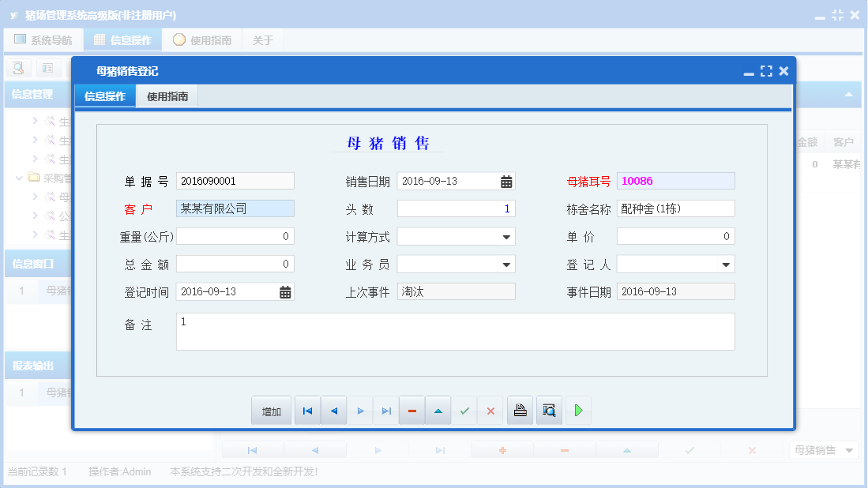Print the current 母猪销售 record

pos(520,410)
